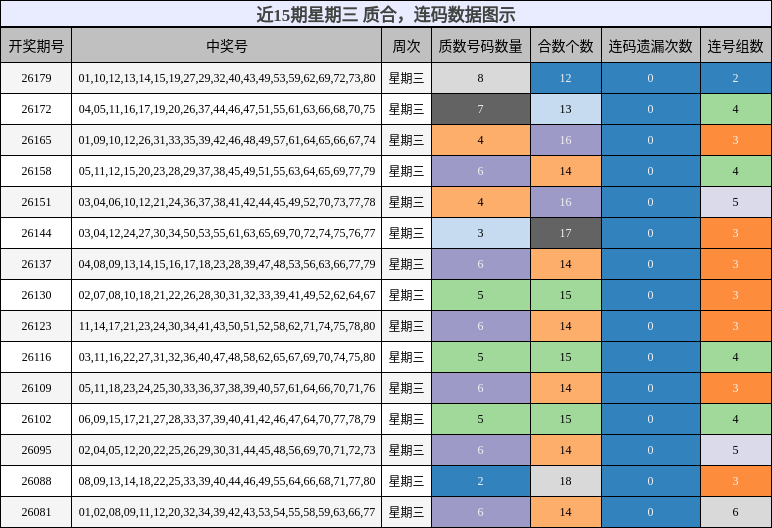Click the 连码遗漏次数 column header

650,45
